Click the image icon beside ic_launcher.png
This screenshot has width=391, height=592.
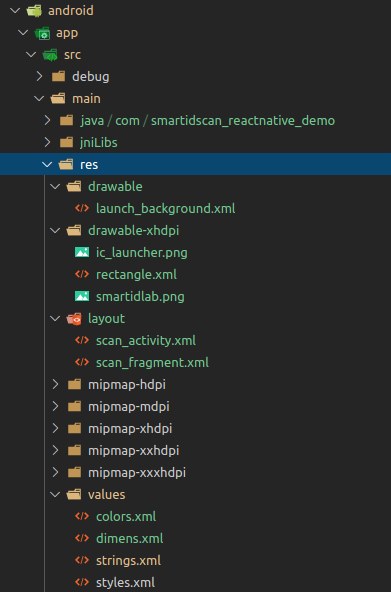82,252
